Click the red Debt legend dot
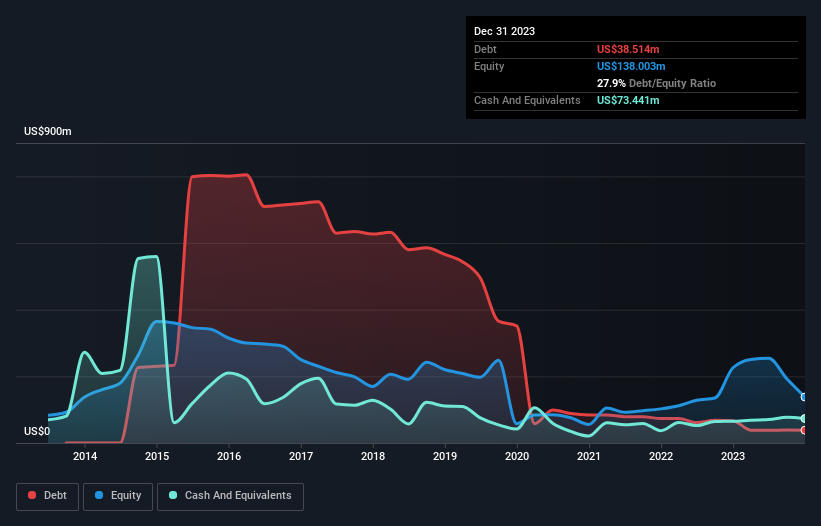Viewport: 821px width, 526px height. tap(32, 495)
